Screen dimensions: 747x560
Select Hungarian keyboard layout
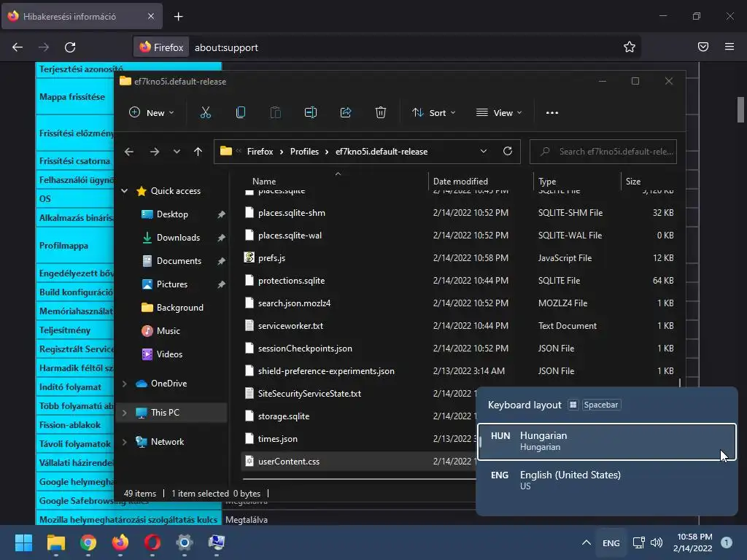[607, 441]
